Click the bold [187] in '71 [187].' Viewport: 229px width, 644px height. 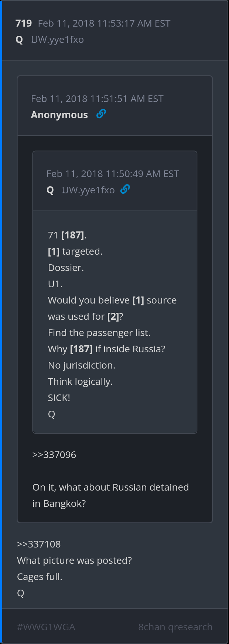coord(73,235)
